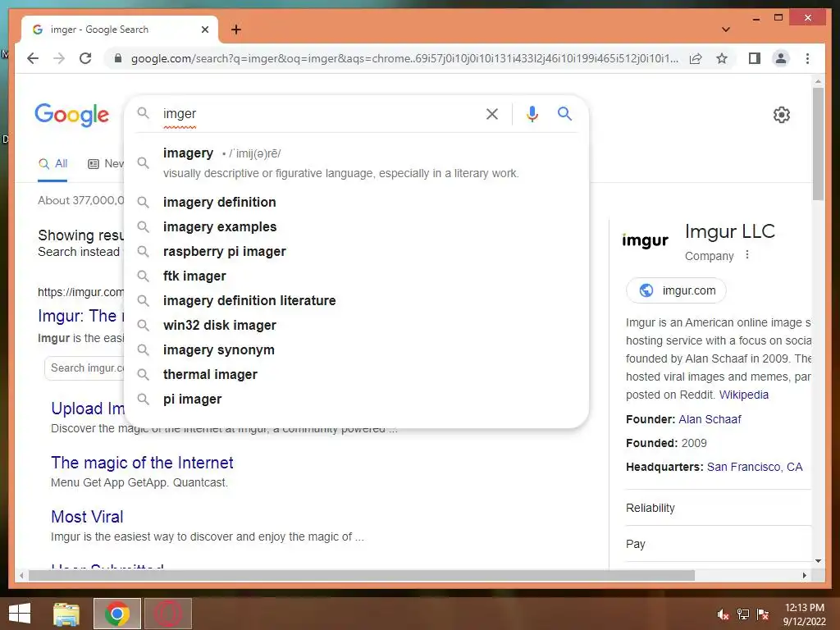The width and height of the screenshot is (840, 630).
Task: Click horizontal scrollbar right arrow
Action: tap(804, 575)
